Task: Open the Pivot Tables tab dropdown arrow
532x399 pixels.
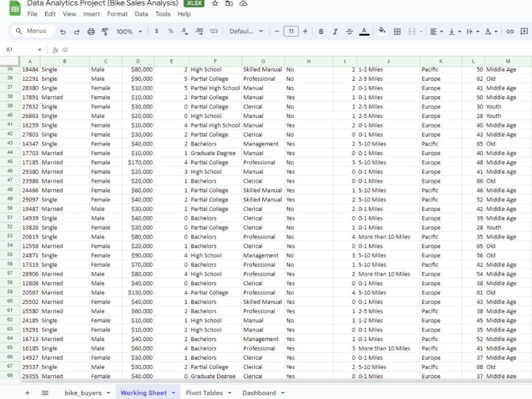Action: [x=229, y=393]
